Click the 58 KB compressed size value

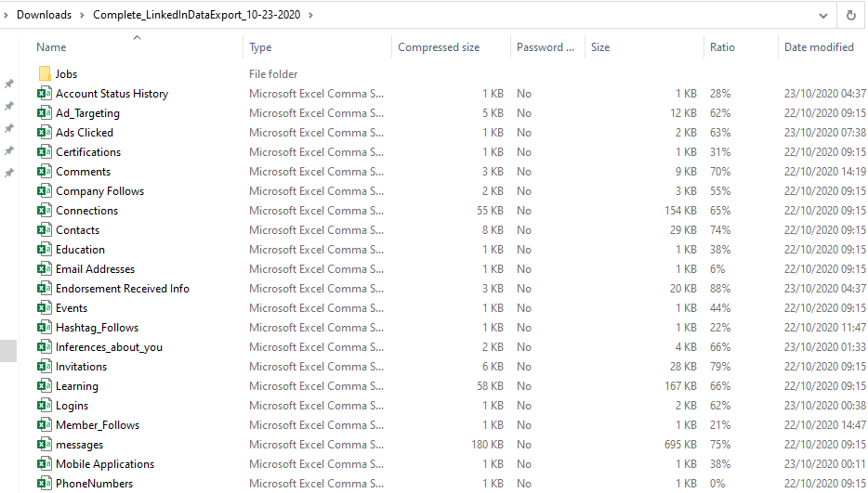tap(490, 385)
